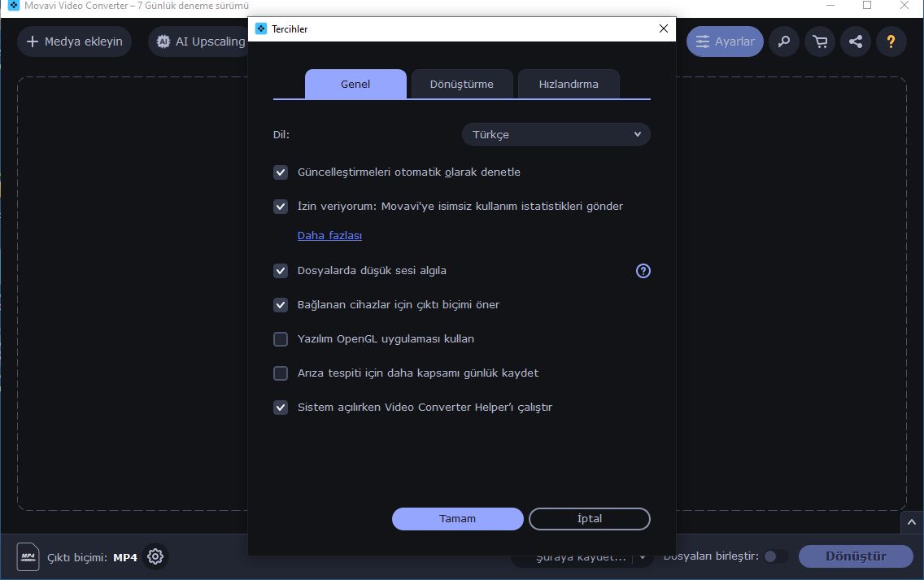
Task: Open help via the yellow question mark
Action: pos(891,41)
